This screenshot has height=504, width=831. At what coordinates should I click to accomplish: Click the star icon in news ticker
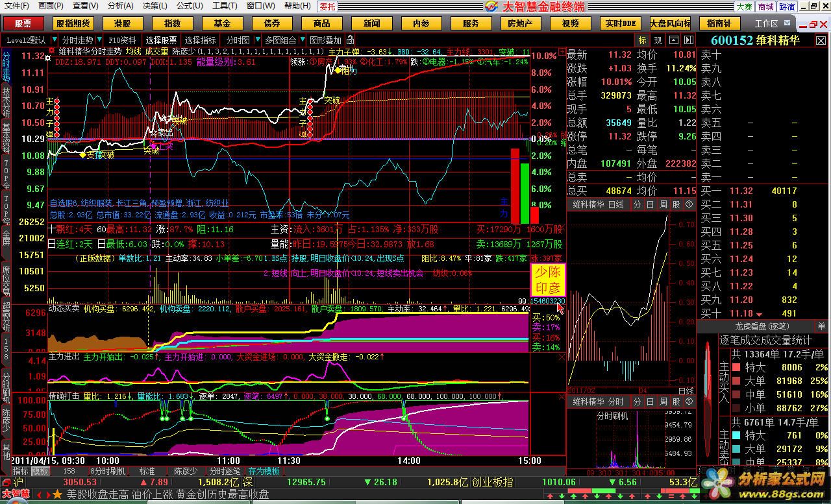(58, 495)
